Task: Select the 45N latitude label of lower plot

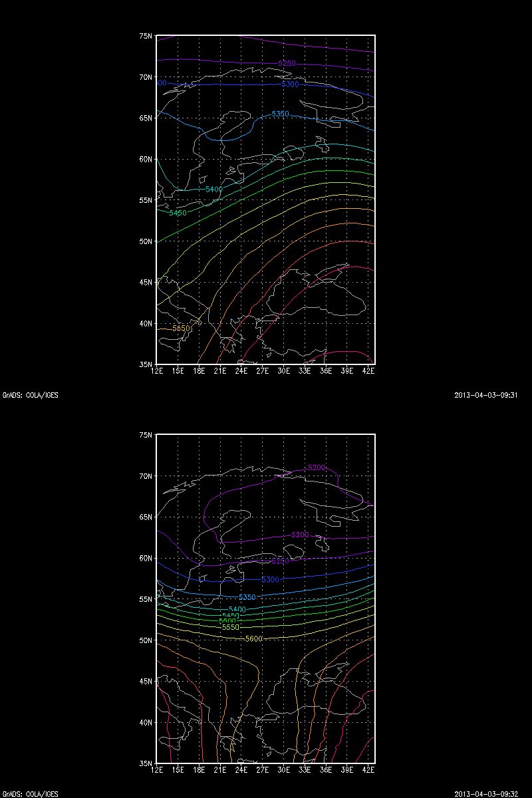Action: [x=147, y=681]
